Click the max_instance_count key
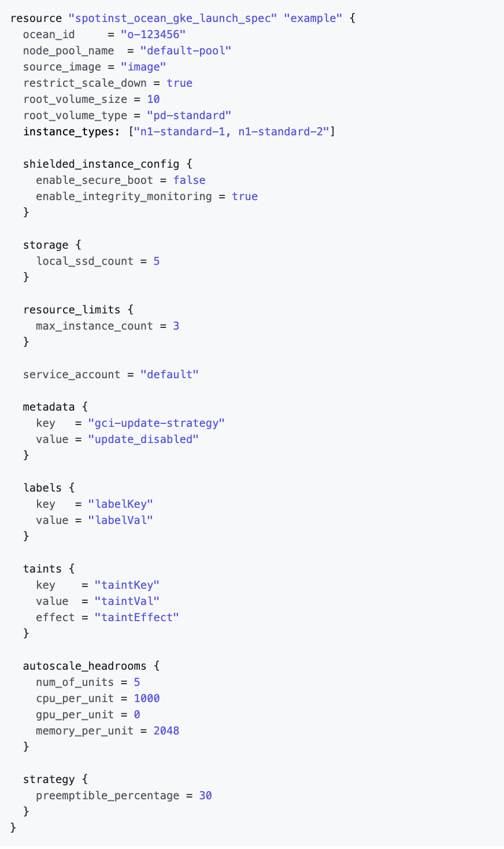Viewport: 504px width, 849px height. click(x=94, y=326)
